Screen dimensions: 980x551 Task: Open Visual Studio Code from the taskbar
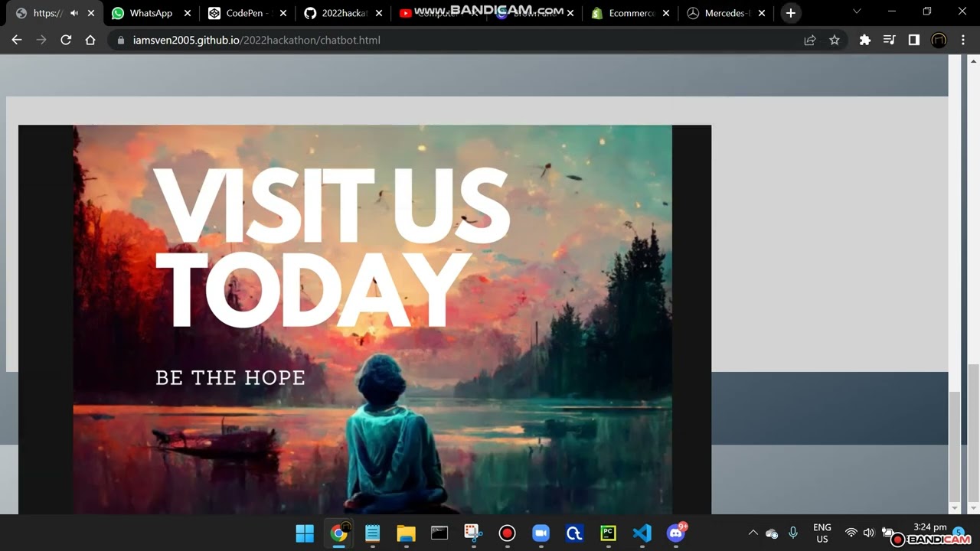pyautogui.click(x=642, y=533)
